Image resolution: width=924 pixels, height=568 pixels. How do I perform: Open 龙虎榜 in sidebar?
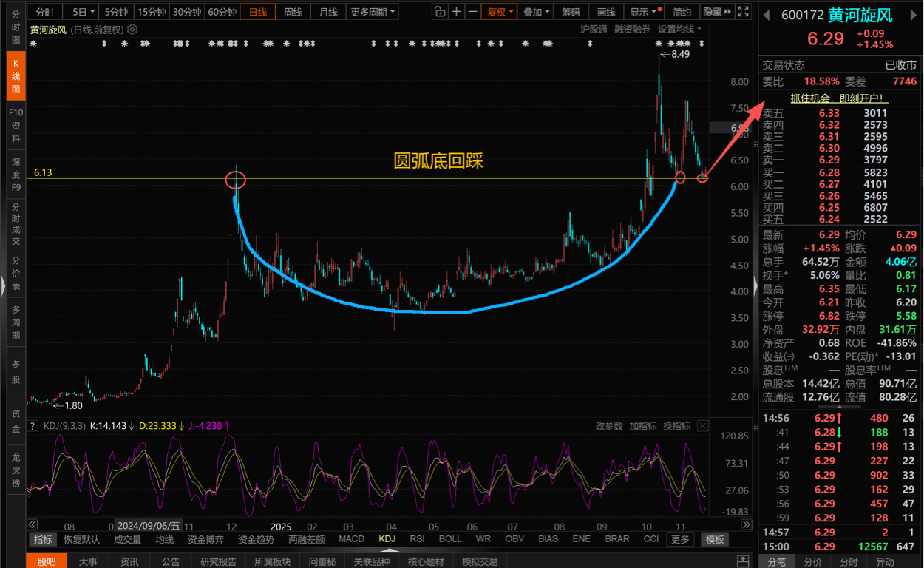click(16, 470)
